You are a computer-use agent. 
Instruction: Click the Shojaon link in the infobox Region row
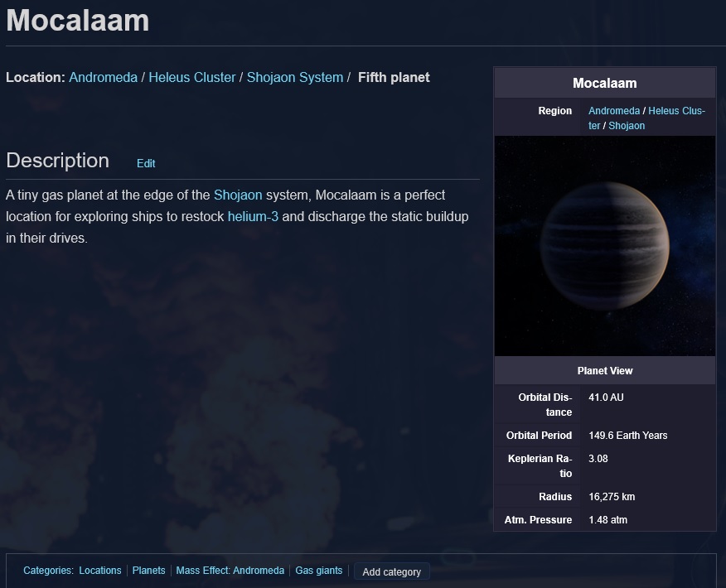pos(627,125)
